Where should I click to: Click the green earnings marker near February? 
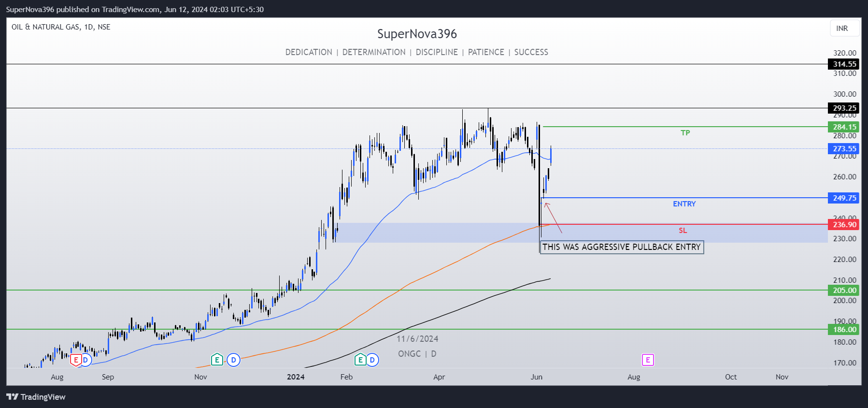click(x=360, y=360)
